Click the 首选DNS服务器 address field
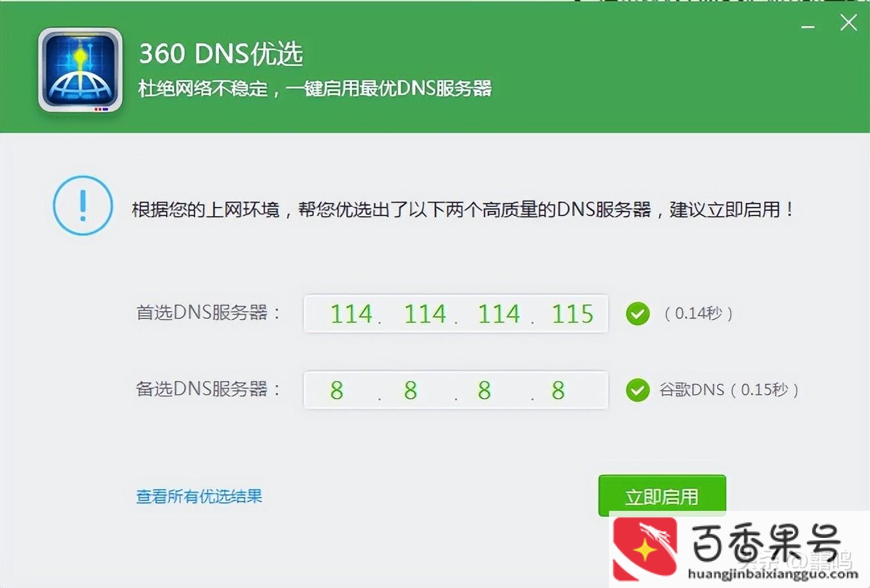The image size is (870, 588). point(455,314)
